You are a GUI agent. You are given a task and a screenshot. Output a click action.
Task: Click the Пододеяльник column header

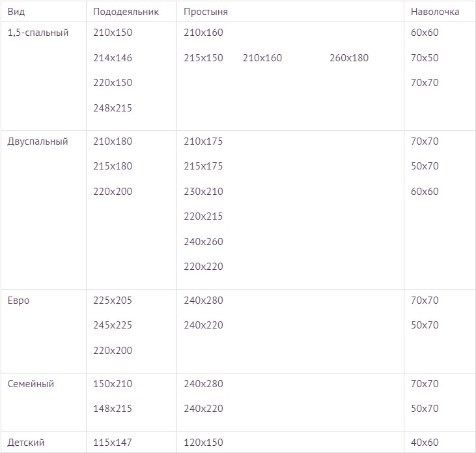[126, 12]
